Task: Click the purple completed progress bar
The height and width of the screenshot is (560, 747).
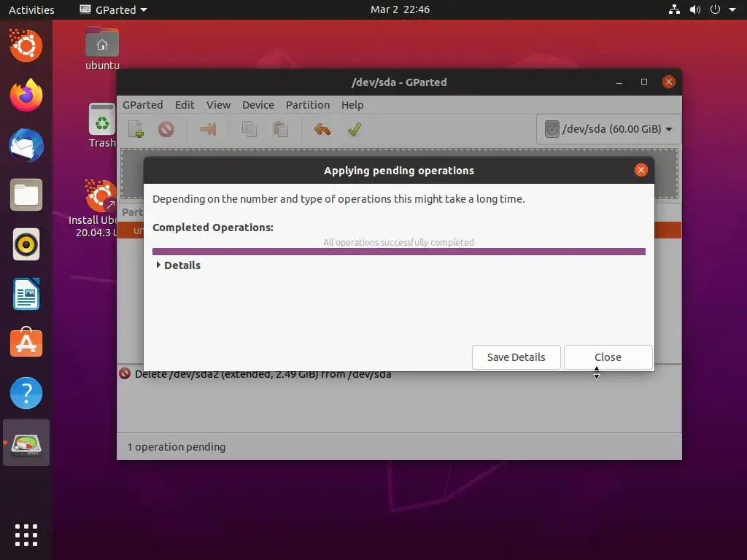Action: point(399,252)
